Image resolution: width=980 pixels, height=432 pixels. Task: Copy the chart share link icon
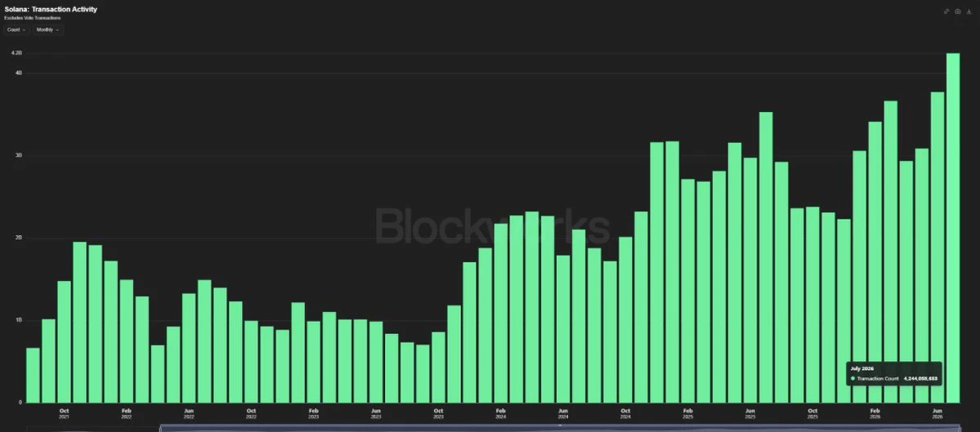946,11
